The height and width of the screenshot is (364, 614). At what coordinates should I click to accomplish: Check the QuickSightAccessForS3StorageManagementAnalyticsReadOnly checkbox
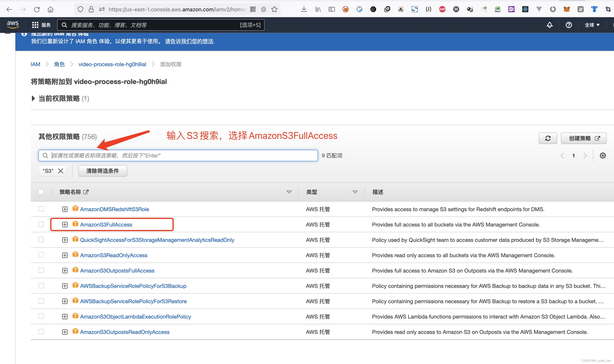pos(41,239)
